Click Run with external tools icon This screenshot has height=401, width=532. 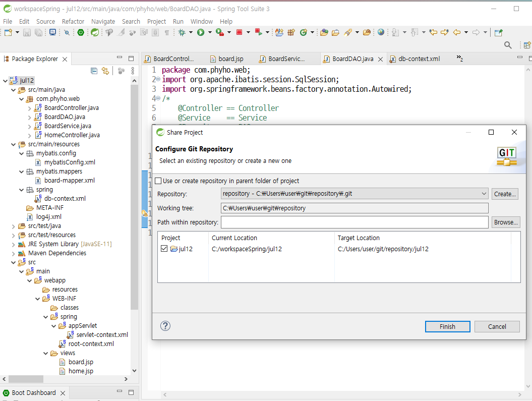tap(220, 33)
